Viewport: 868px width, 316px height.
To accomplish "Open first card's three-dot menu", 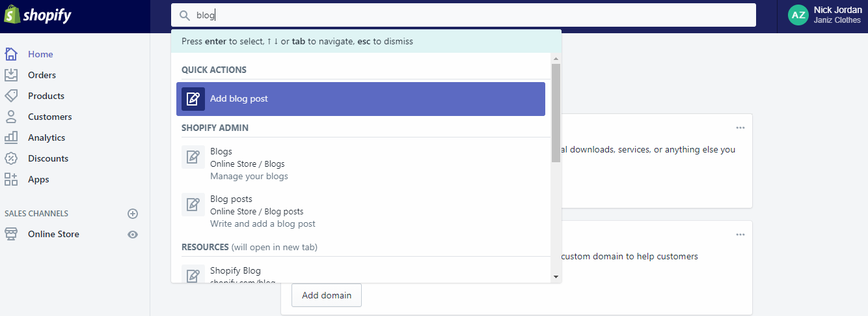I will 740,128.
